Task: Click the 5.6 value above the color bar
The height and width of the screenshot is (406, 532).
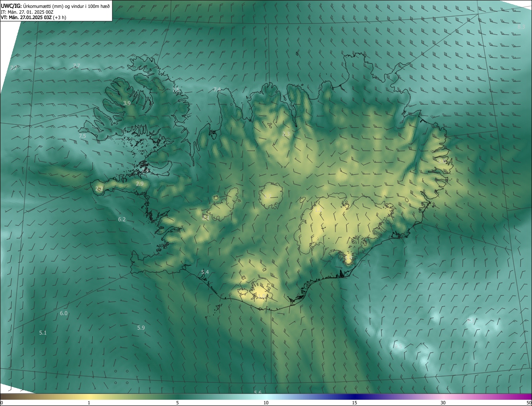Action: point(258,392)
